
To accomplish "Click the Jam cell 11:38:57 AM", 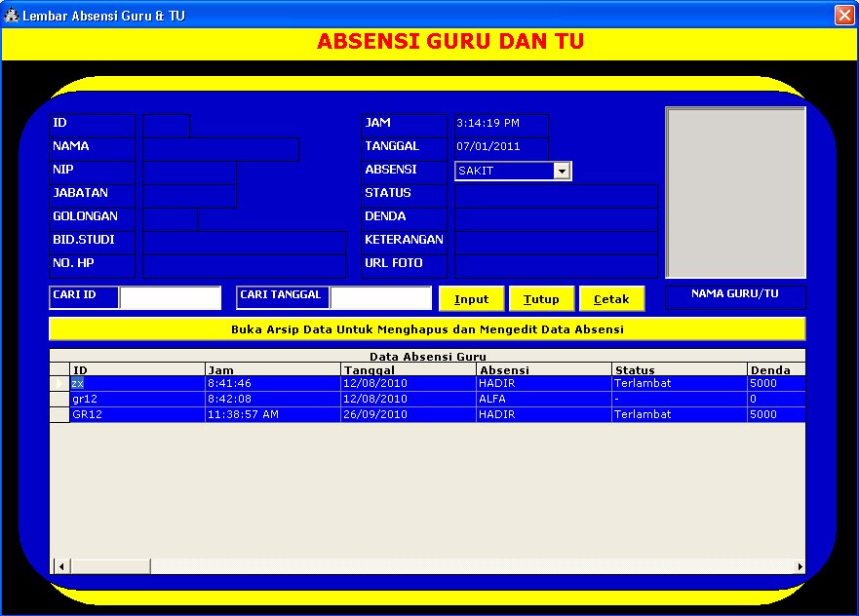I will point(273,414).
